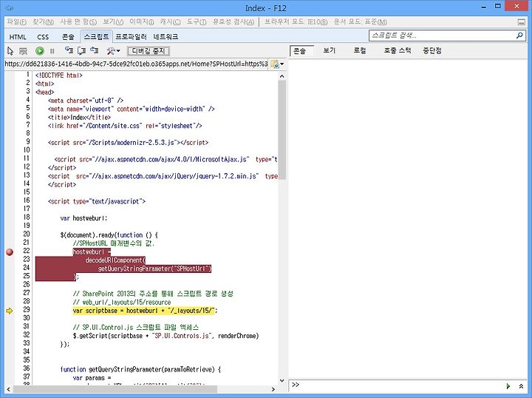The image size is (532, 398).
Task: Switch to the CSS tab
Action: (43, 37)
